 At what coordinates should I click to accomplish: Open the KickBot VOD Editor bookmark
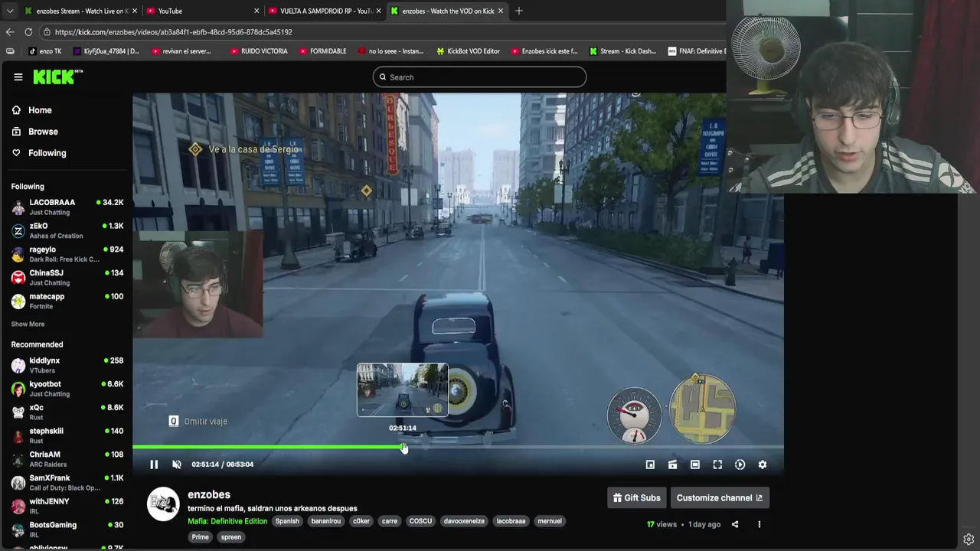[468, 51]
